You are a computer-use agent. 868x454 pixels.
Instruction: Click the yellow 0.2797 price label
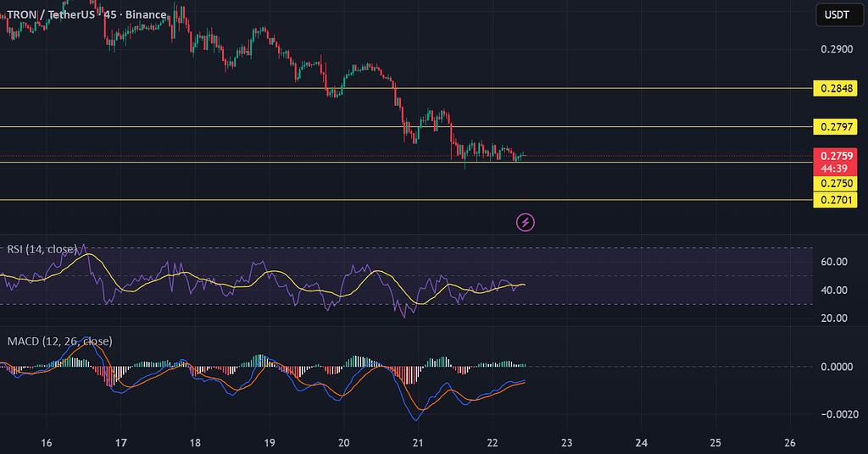pos(835,127)
